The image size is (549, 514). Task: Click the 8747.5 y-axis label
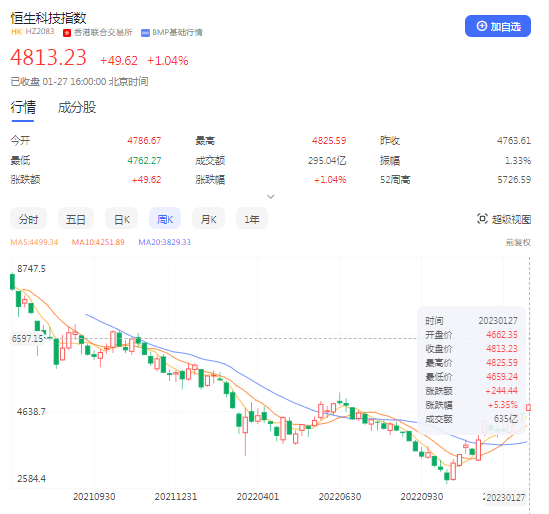click(x=31, y=269)
